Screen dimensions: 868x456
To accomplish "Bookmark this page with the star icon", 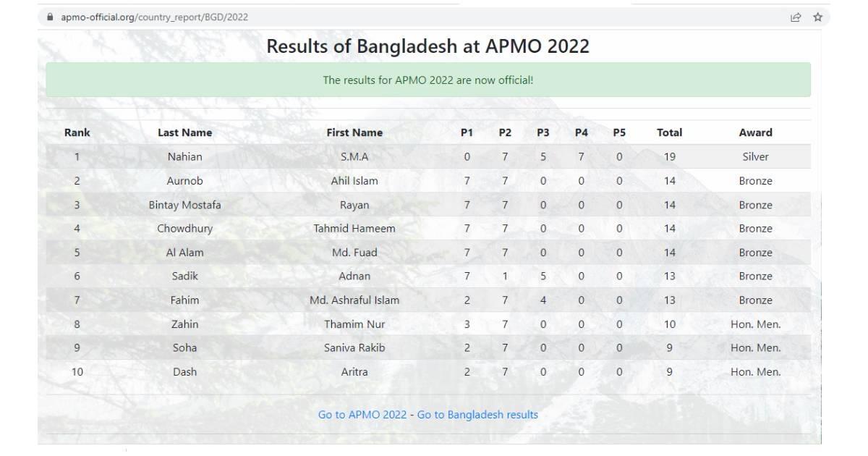I will click(818, 17).
